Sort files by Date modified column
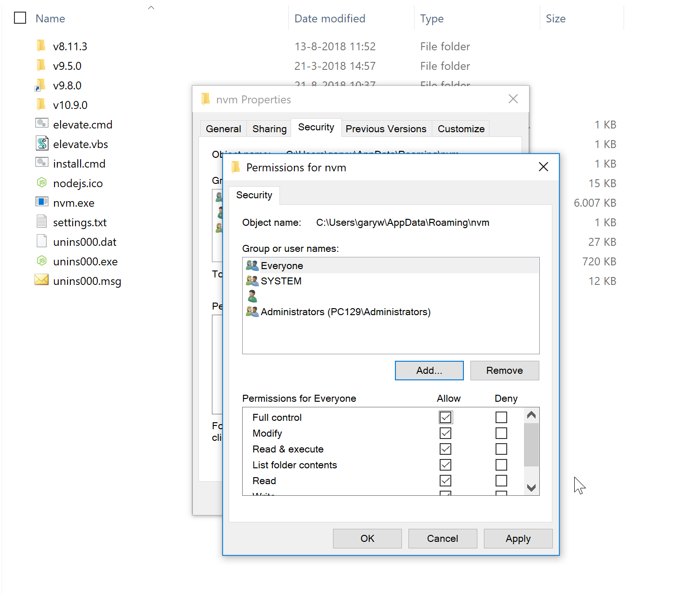Image resolution: width=700 pixels, height=594 pixels. (330, 19)
